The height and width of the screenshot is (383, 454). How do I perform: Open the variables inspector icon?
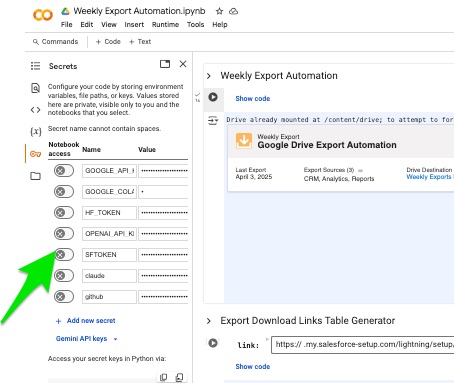coord(36,131)
